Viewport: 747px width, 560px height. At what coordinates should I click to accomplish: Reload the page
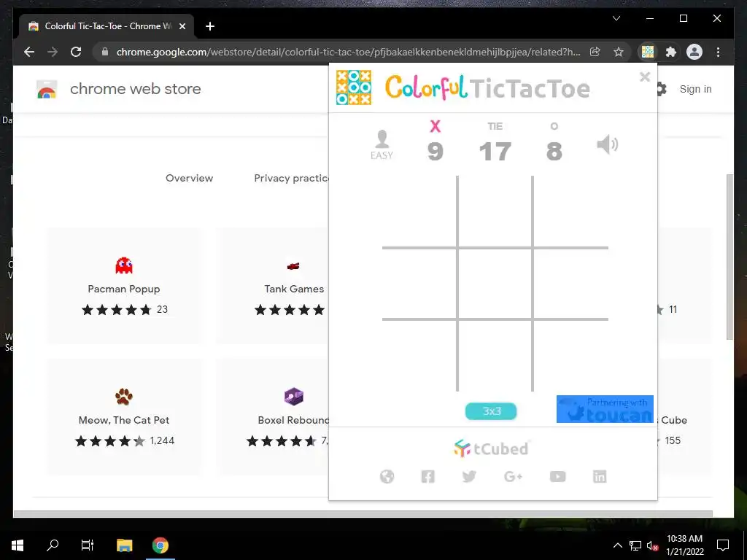point(76,52)
